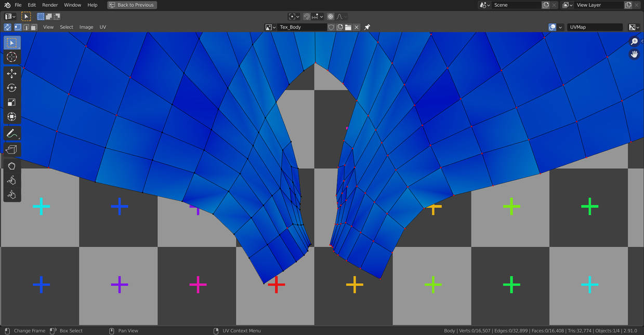The width and height of the screenshot is (644, 335).
Task: Pick the Rotate tool
Action: (x=11, y=88)
